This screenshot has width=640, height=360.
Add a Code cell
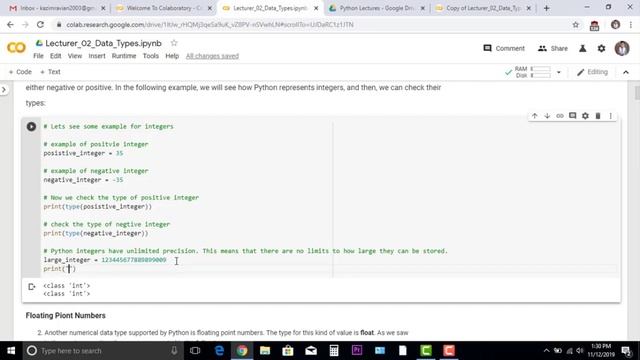pyautogui.click(x=20, y=72)
